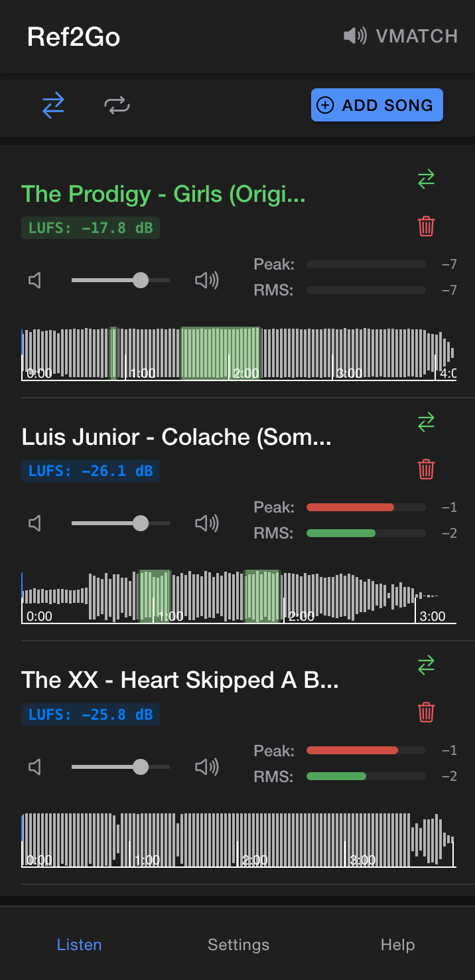Click volume-up icon on Luis Junior track
This screenshot has width=475, height=980.
click(206, 524)
